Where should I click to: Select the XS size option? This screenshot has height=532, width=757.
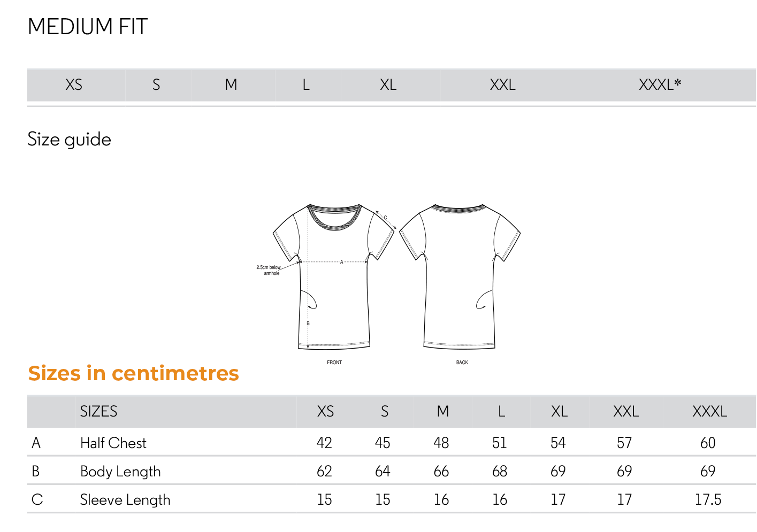click(x=74, y=85)
